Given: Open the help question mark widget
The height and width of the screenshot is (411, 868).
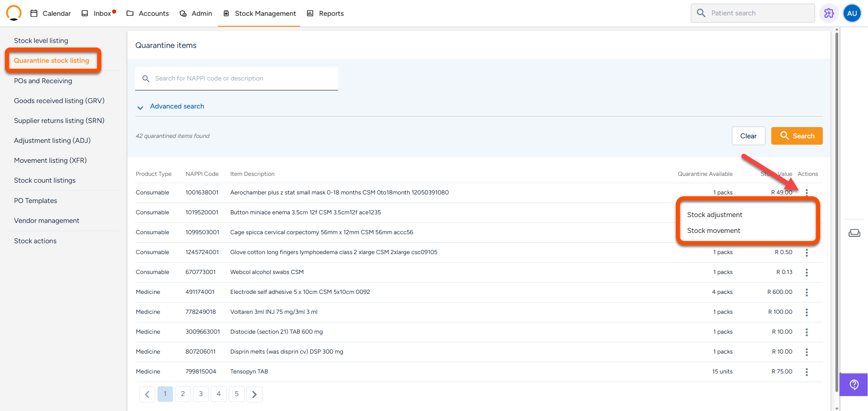Looking at the screenshot, I should click(854, 385).
